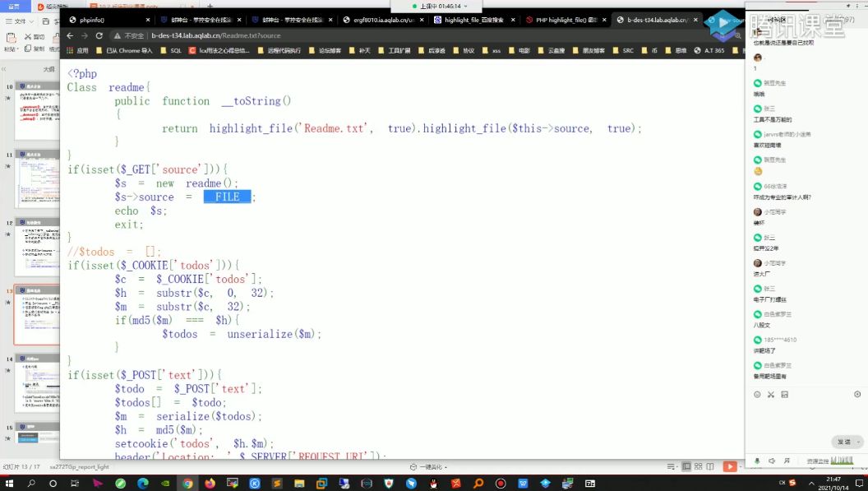
Task: Click the WPS paste icon
Action: (11, 38)
